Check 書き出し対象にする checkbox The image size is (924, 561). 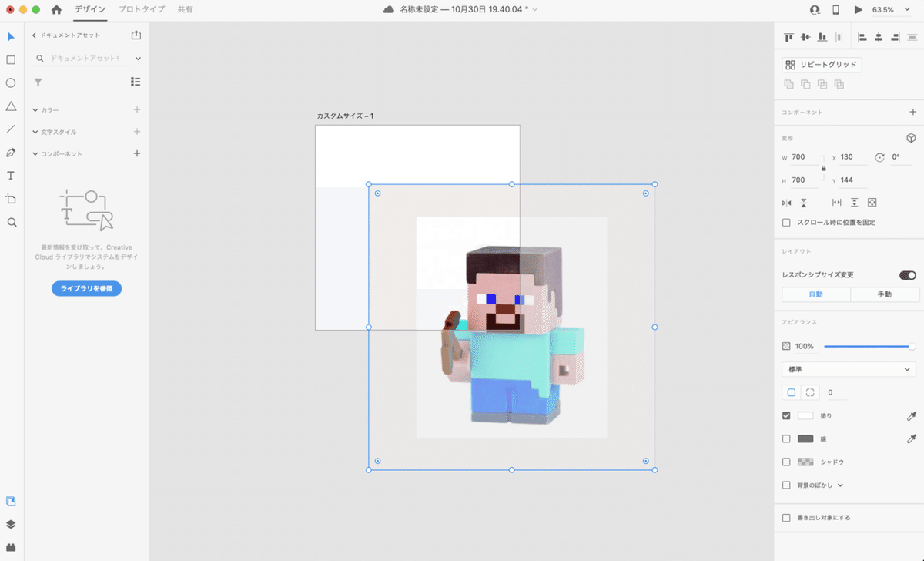(x=786, y=518)
